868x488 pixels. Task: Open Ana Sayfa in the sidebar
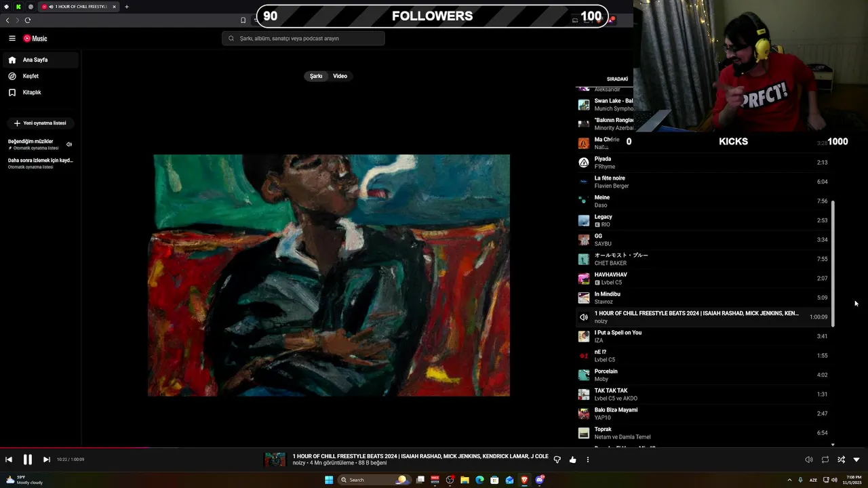pyautogui.click(x=40, y=60)
